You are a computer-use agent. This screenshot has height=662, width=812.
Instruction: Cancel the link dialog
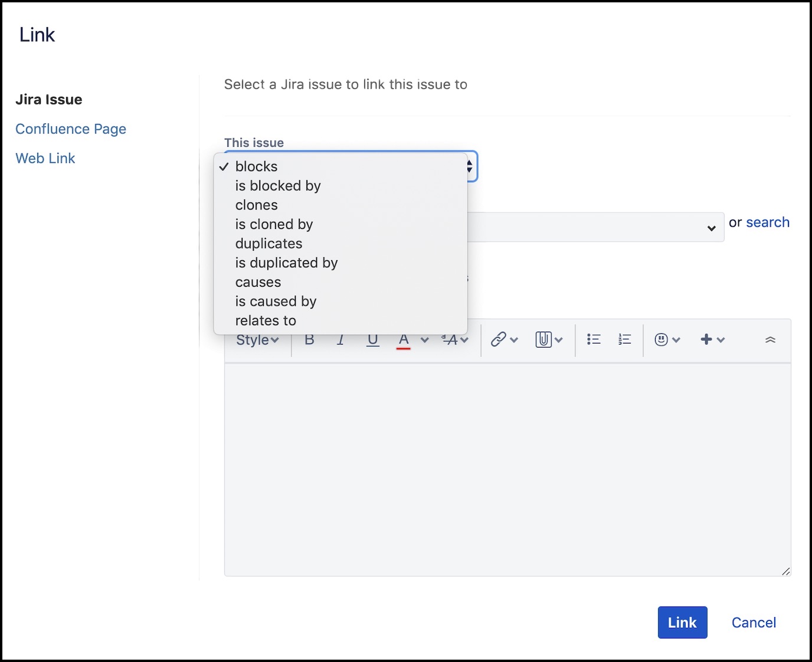pyautogui.click(x=754, y=622)
